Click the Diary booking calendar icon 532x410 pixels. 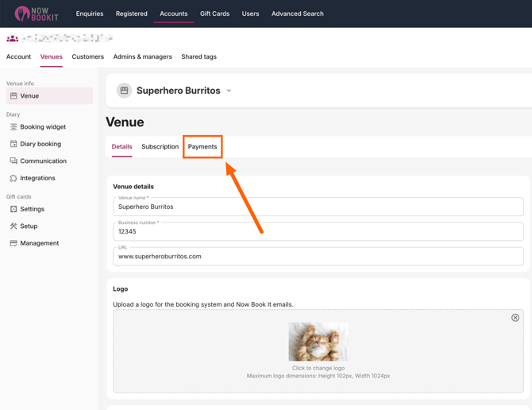click(x=13, y=144)
